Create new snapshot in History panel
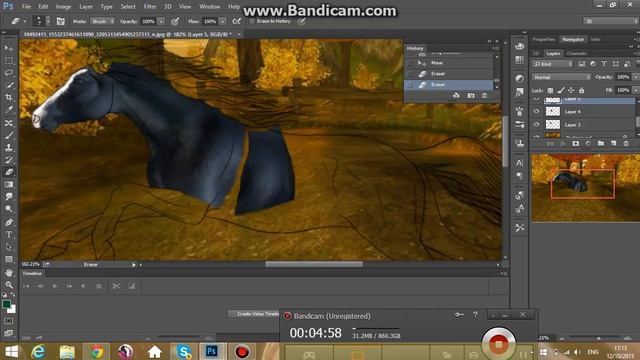This screenshot has width=640, height=360. (x=471, y=96)
